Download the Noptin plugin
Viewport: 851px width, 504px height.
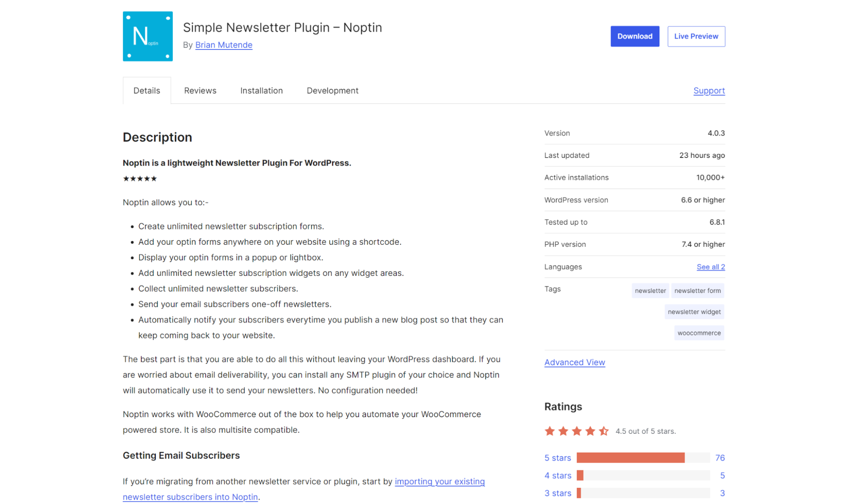point(634,36)
